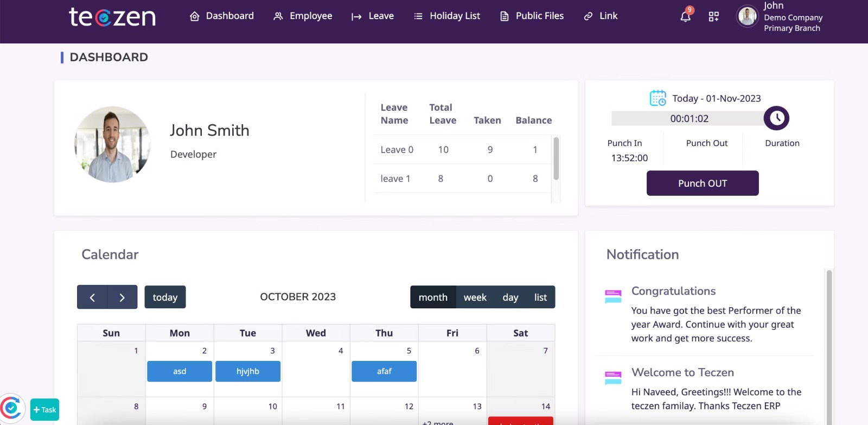The height and width of the screenshot is (425, 868).
Task: Click the Thu column header in calendar
Action: 384,333
